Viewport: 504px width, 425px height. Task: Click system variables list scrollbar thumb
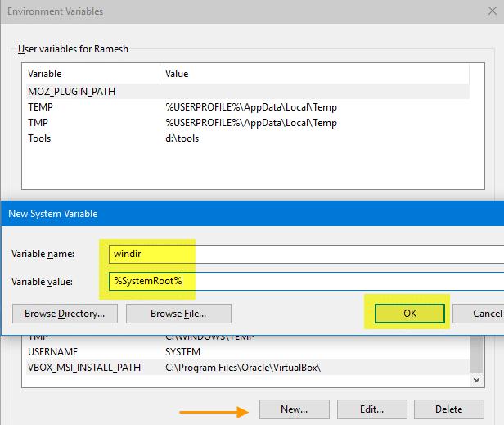[x=477, y=354]
